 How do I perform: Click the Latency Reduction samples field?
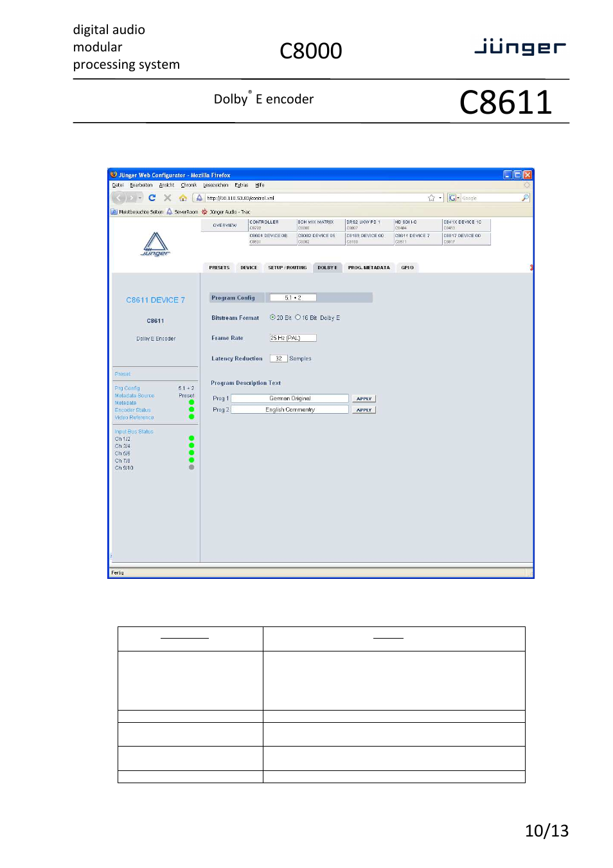pyautogui.click(x=279, y=359)
